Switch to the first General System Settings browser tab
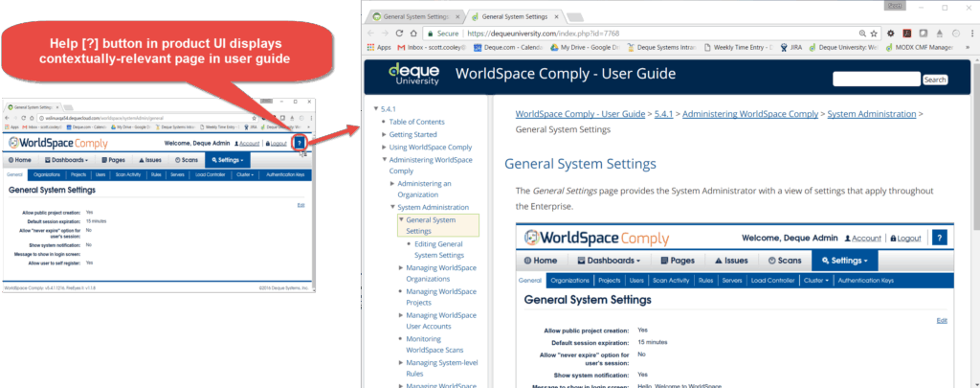Screen dimensions: 980x388 pos(415,16)
